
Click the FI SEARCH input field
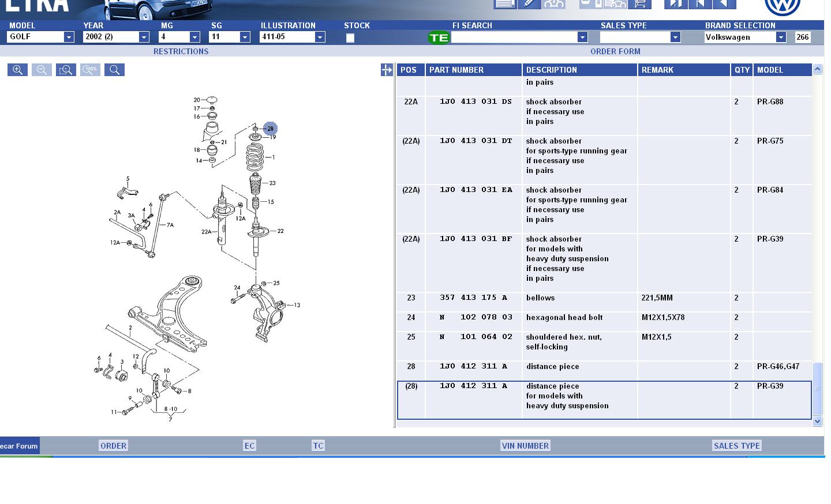[x=514, y=37]
